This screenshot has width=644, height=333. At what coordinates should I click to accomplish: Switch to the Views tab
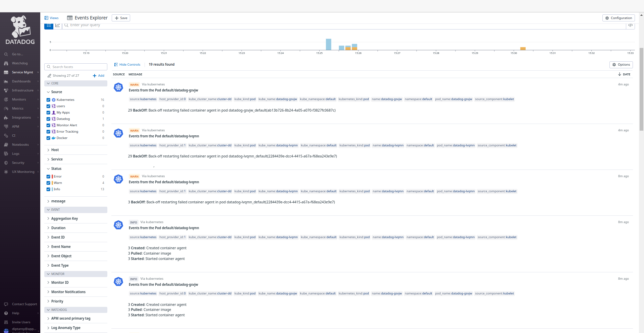(52, 18)
